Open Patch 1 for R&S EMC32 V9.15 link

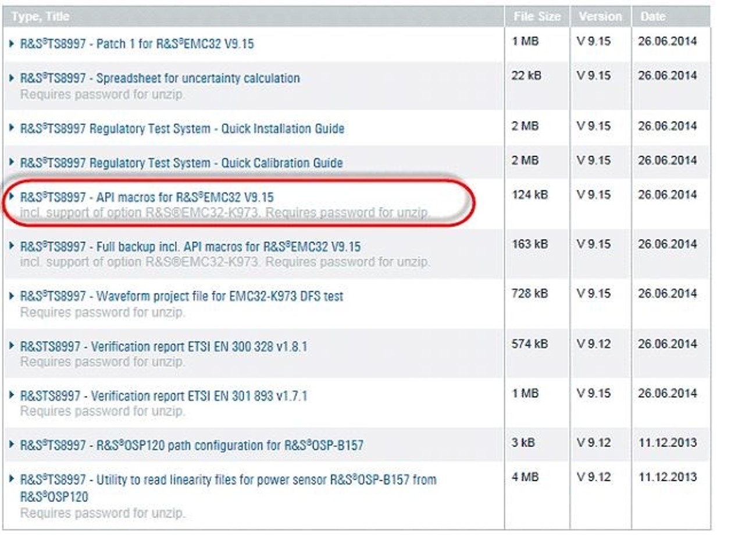(137, 44)
